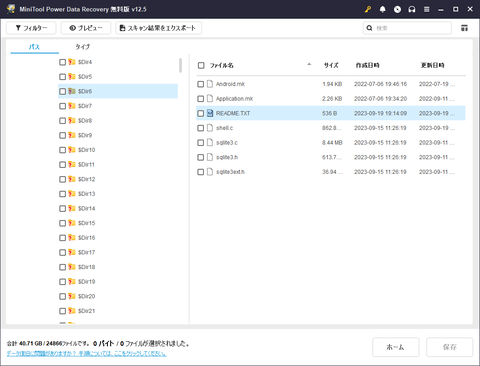Open the data recovery help link

(x=86, y=353)
